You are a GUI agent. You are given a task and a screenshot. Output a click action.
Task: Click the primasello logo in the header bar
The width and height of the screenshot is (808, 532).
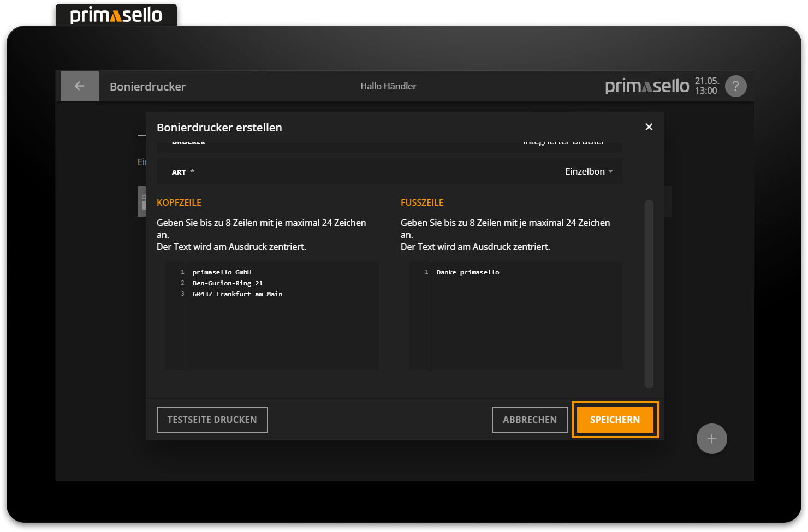pyautogui.click(x=647, y=86)
